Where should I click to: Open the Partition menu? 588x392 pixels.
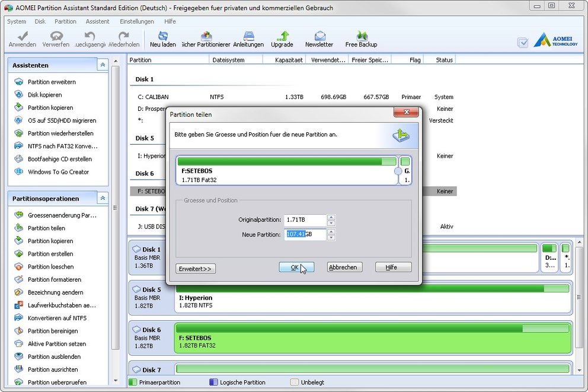(x=65, y=21)
